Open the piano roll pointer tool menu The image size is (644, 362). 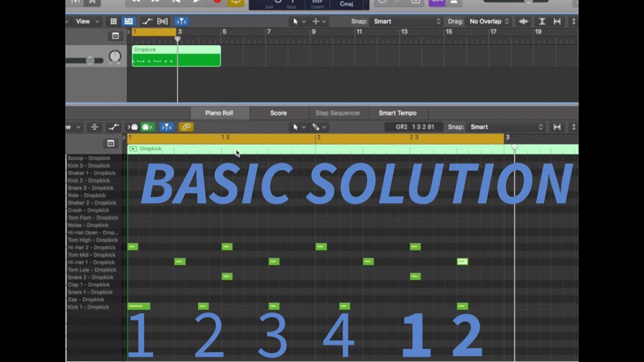[298, 127]
